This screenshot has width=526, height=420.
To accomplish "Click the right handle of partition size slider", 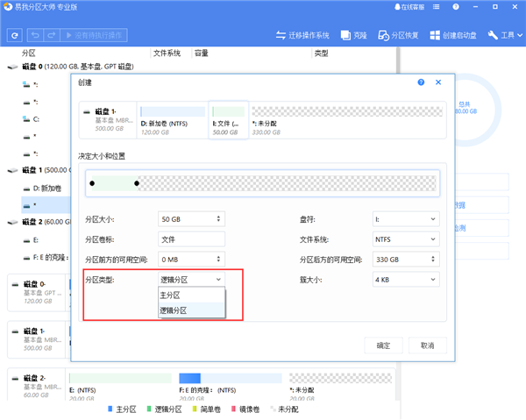I will 137,183.
